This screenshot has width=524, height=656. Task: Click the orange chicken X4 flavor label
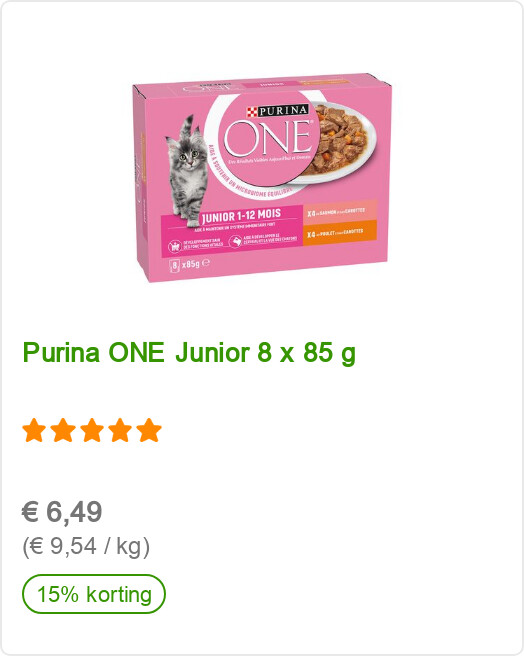coord(340,232)
